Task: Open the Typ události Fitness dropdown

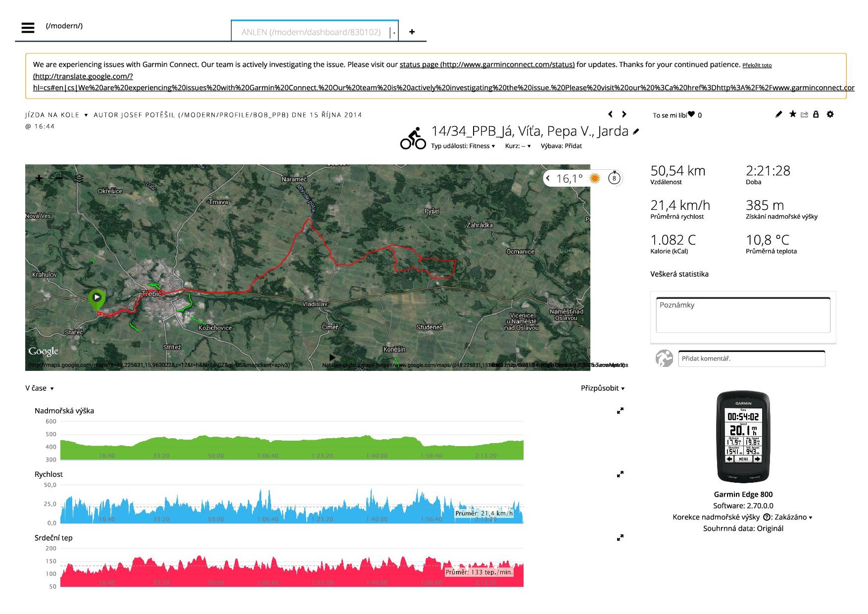Action: pos(463,146)
